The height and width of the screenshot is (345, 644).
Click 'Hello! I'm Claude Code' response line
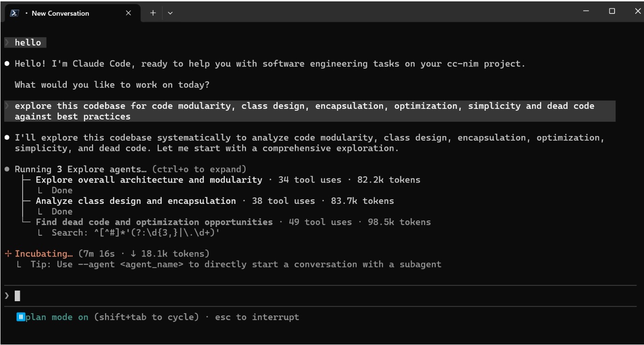pos(270,64)
